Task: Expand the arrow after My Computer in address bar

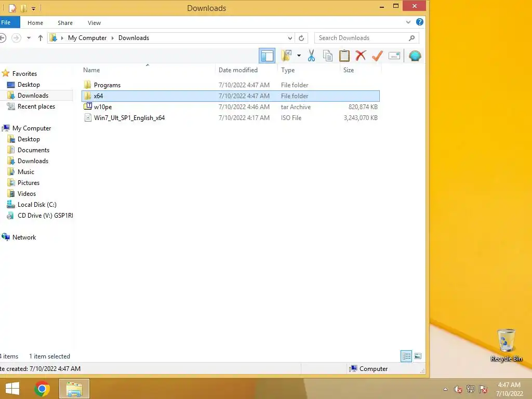Action: click(x=112, y=38)
